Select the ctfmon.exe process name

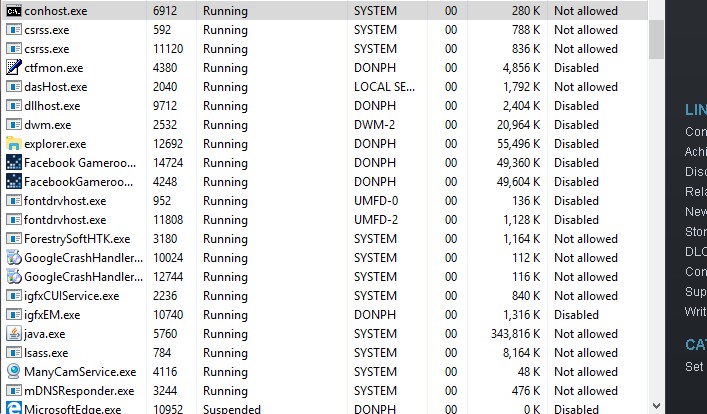[x=54, y=68]
